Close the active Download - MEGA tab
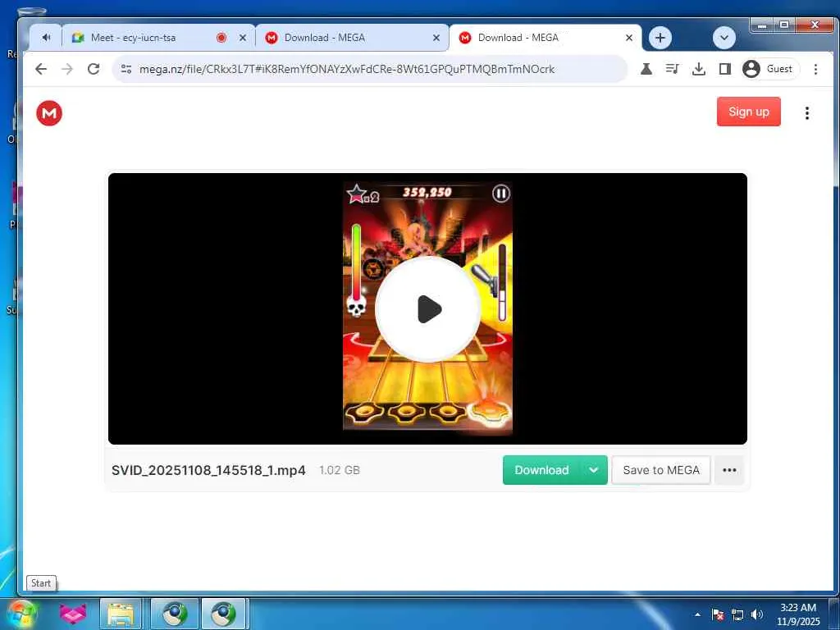 coord(629,38)
